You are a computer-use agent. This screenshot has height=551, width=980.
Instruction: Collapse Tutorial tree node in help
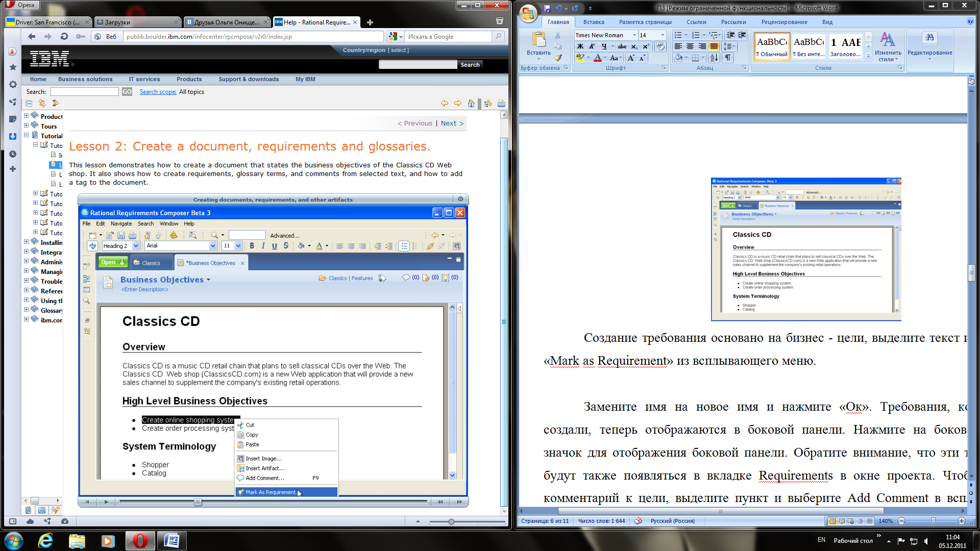[26, 135]
